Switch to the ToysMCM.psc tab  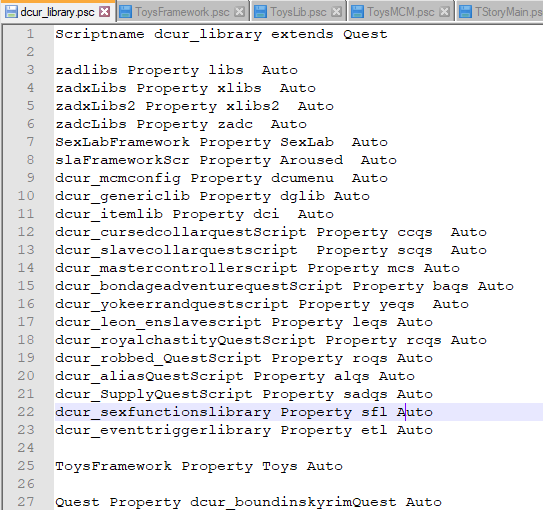pyautogui.click(x=401, y=12)
